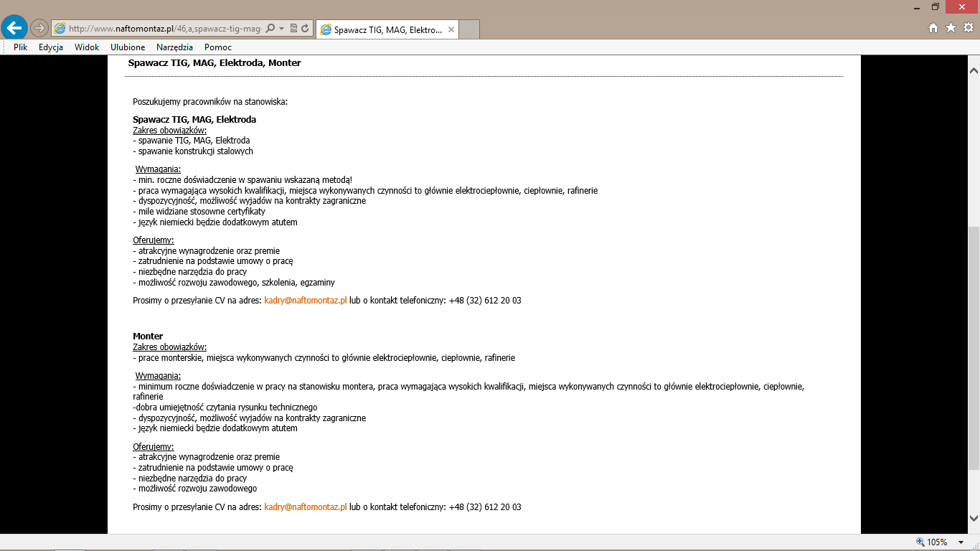The width and height of the screenshot is (980, 551).
Task: Click first kadry@naftomontaz.pl email link under Spawacz
Action: [x=306, y=301]
